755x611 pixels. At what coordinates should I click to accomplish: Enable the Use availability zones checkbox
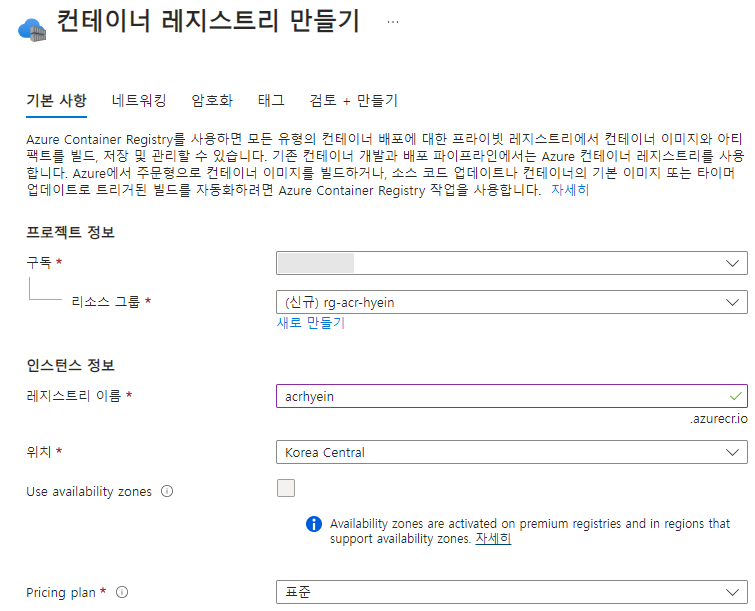pos(286,488)
